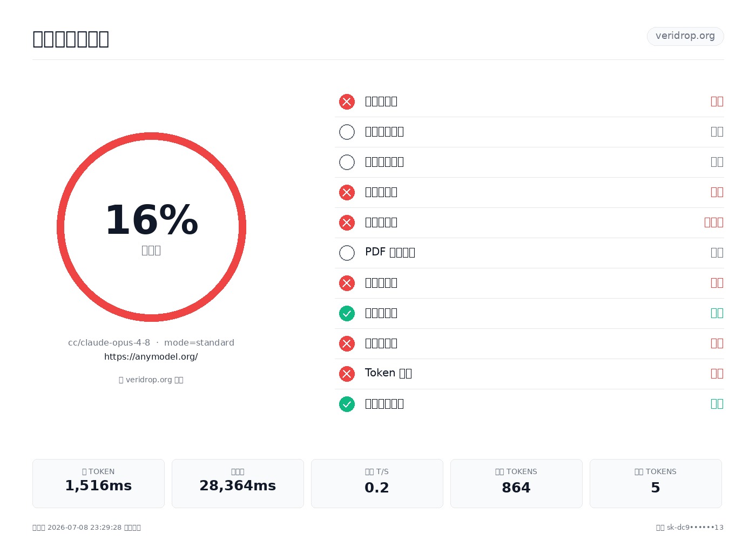Click the masked sk-dc9 key text

(695, 528)
